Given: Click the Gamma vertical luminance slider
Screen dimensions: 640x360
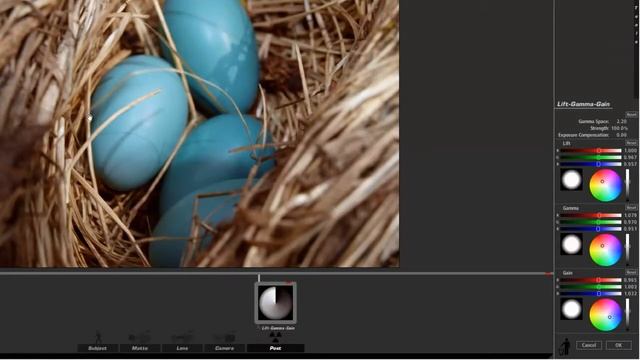Looking at the screenshot, I should pos(628,250).
